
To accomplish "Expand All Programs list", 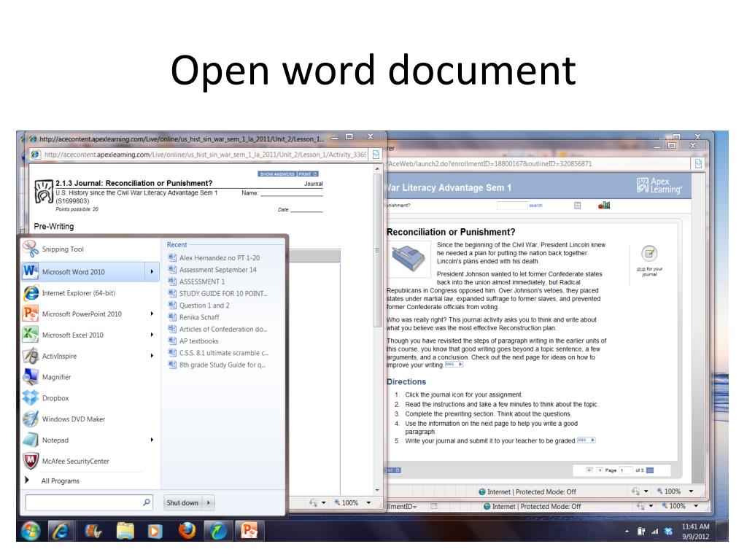I will click(x=60, y=481).
